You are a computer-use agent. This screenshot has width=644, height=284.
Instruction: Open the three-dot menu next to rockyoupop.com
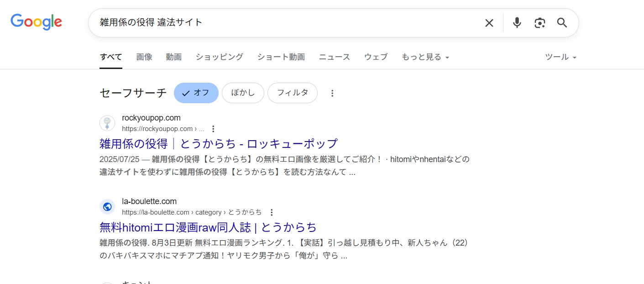click(x=213, y=129)
